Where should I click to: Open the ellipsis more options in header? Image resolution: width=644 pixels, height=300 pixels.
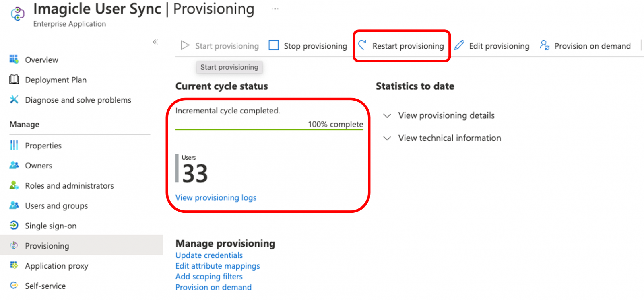pyautogui.click(x=275, y=9)
